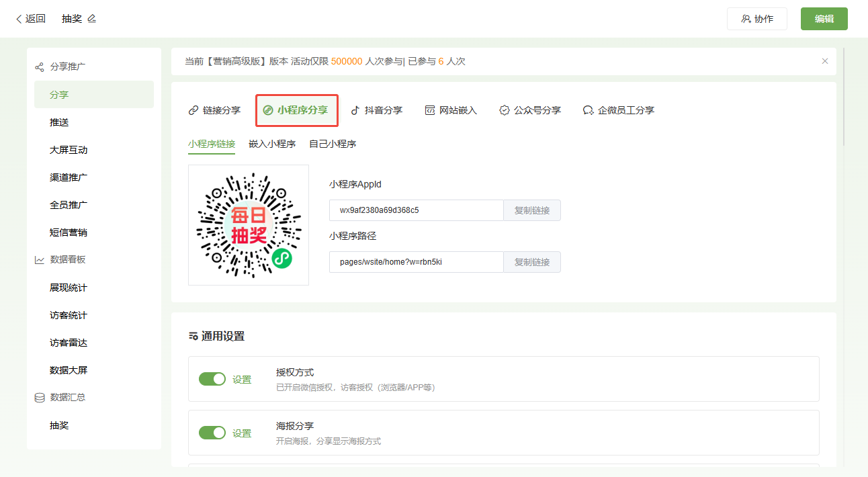Click the 返回 back link

[31, 19]
